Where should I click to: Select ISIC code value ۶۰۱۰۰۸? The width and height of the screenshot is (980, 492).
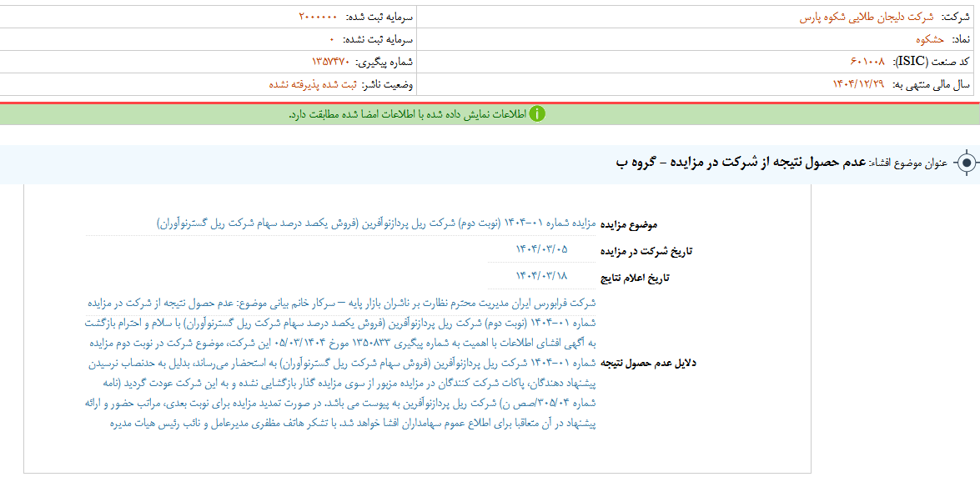pos(867,61)
